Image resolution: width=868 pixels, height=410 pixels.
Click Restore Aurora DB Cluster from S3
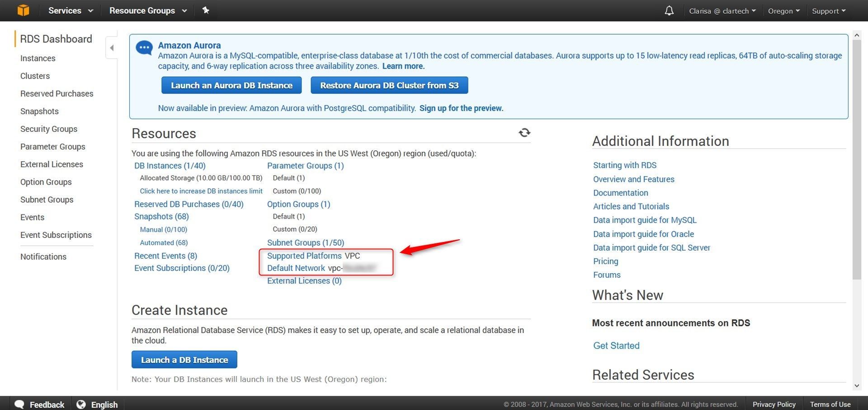pos(389,85)
